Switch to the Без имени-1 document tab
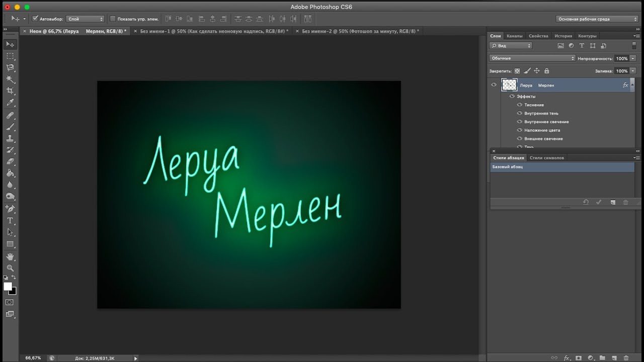This screenshot has height=362, width=644. [214, 31]
